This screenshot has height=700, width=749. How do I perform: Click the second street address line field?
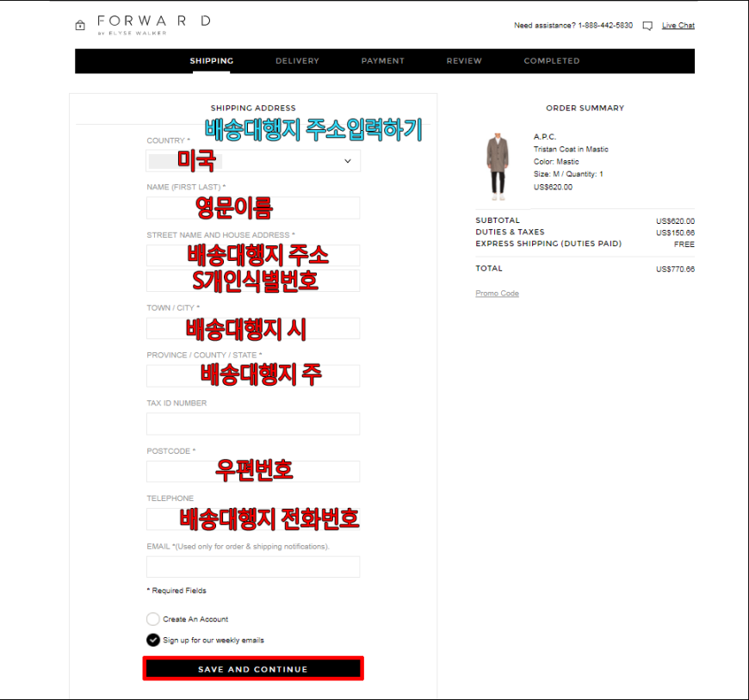pyautogui.click(x=253, y=281)
